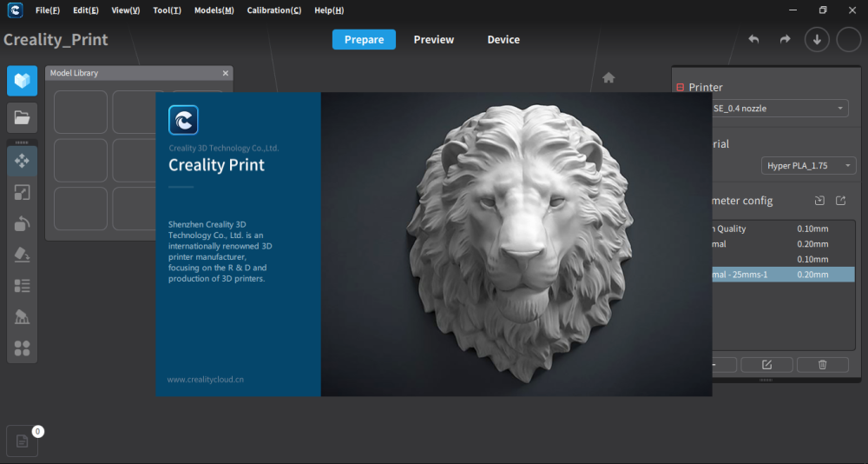Select the Support tool icon

tap(23, 317)
